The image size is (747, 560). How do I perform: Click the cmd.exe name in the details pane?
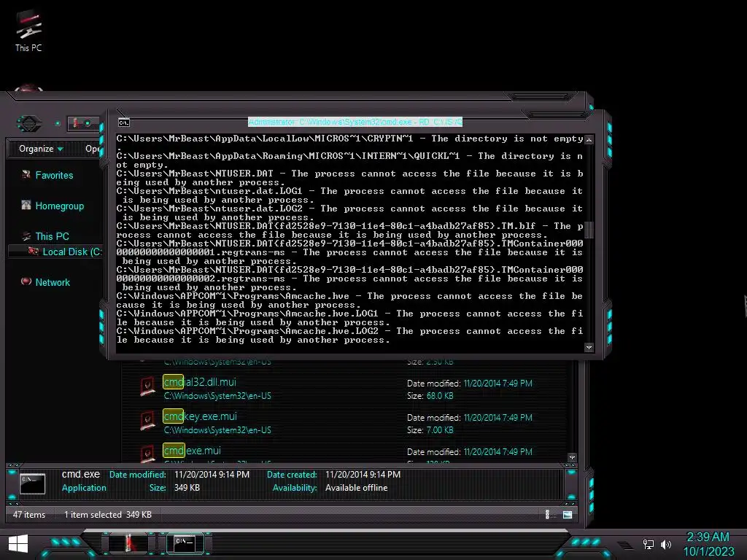click(81, 474)
